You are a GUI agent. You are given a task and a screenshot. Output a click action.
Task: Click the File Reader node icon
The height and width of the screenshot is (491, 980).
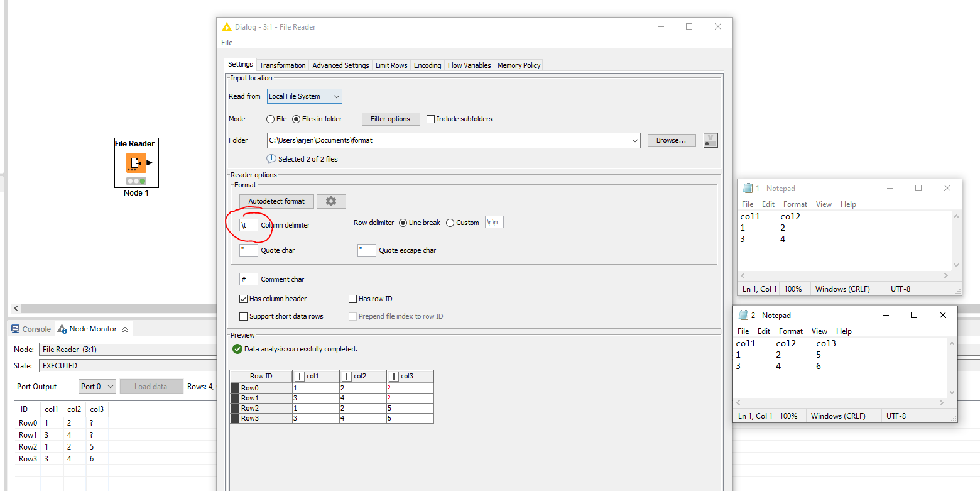[136, 162]
